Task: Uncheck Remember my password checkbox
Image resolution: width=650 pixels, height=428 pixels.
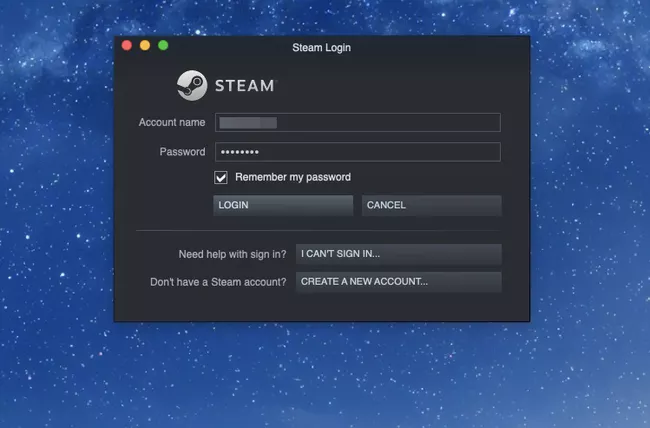Action: point(221,178)
